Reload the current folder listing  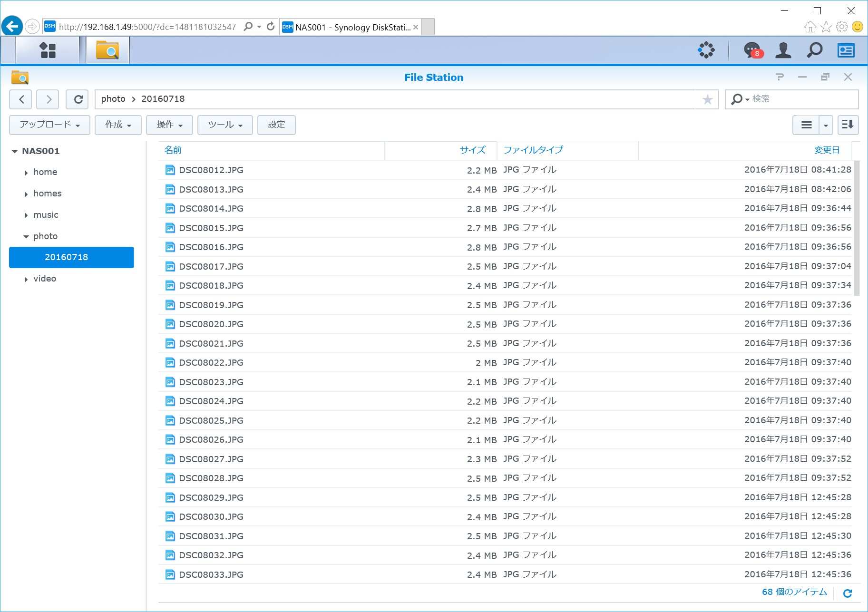[78, 99]
